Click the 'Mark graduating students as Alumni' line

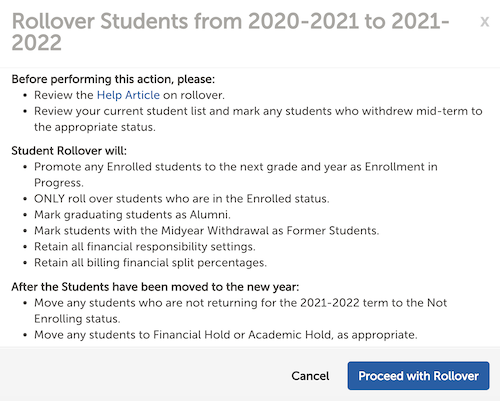[x=132, y=215]
